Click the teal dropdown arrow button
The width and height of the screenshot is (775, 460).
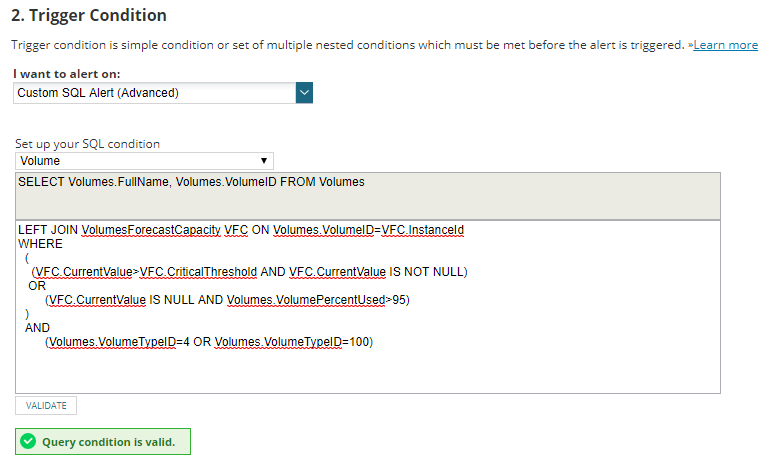[x=305, y=93]
